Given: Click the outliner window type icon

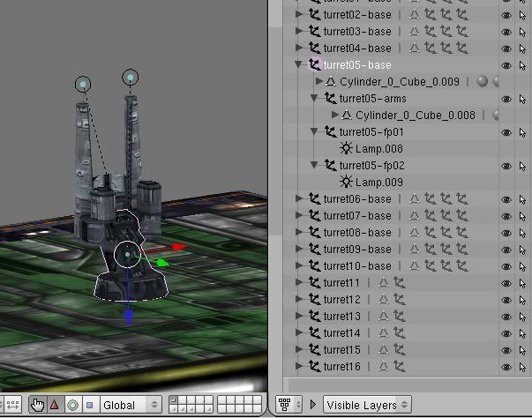Looking at the screenshot, I should pyautogui.click(x=286, y=405).
